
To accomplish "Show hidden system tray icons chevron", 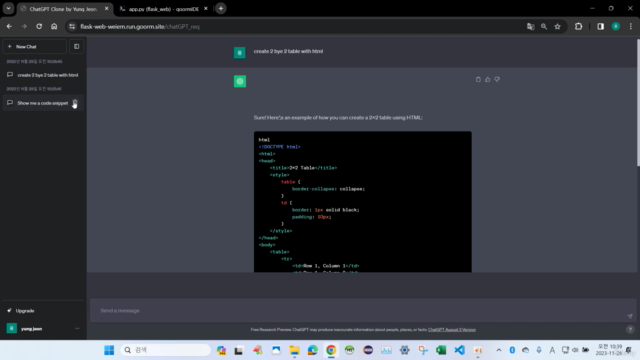I will [499, 350].
